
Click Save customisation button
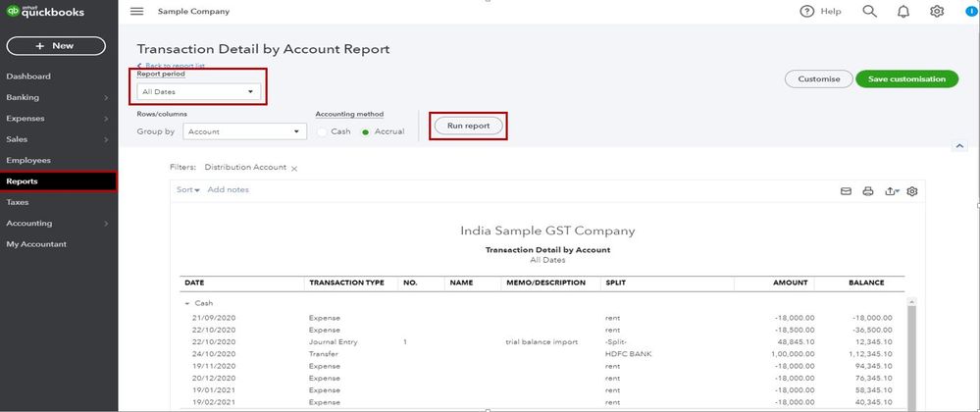905,79
